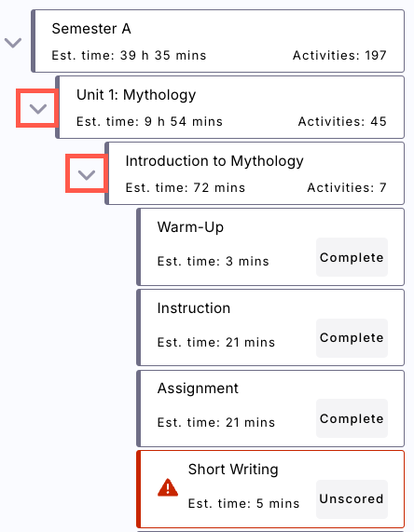This screenshot has height=532, width=414.
Task: Click the Unscored badge on Short Writing
Action: [x=352, y=499]
